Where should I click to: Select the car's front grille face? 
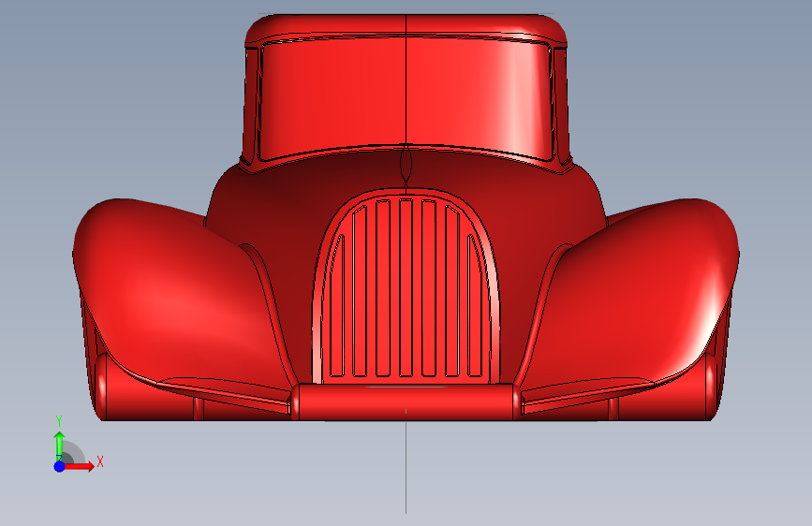(406, 289)
